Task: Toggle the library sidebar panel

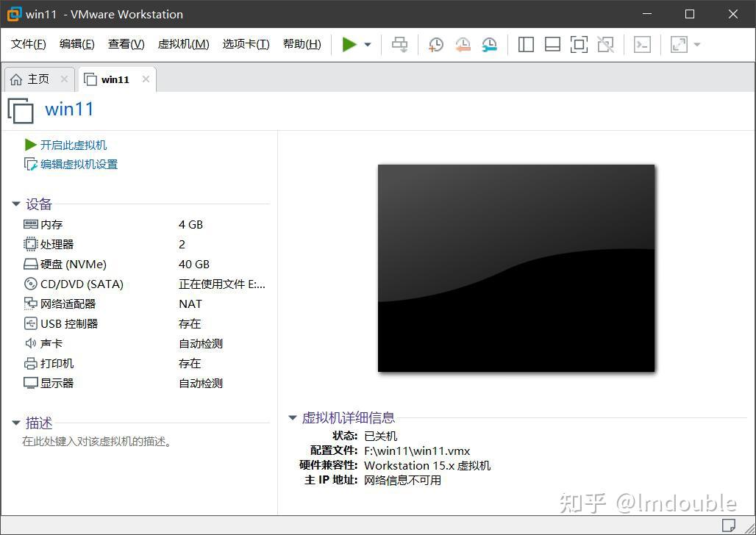Action: pos(526,44)
